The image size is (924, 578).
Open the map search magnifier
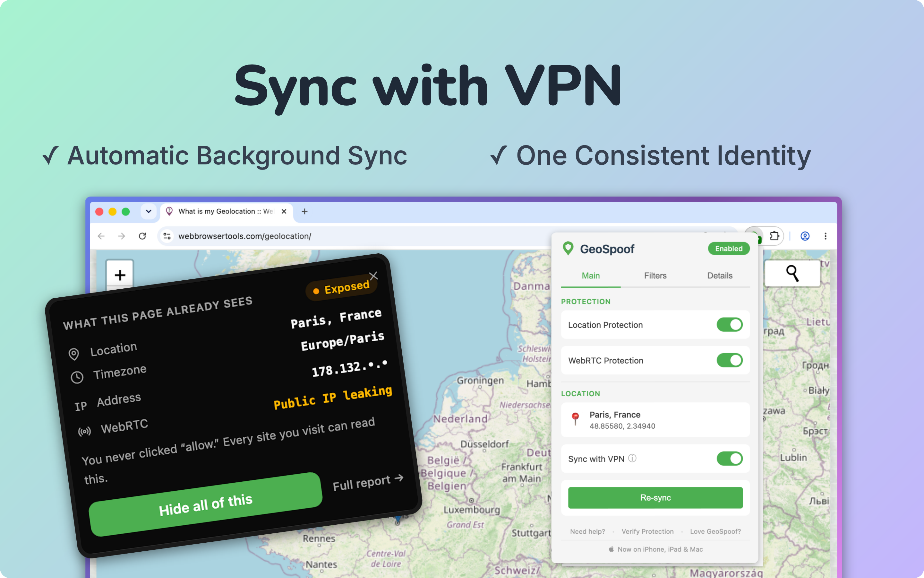tap(792, 273)
